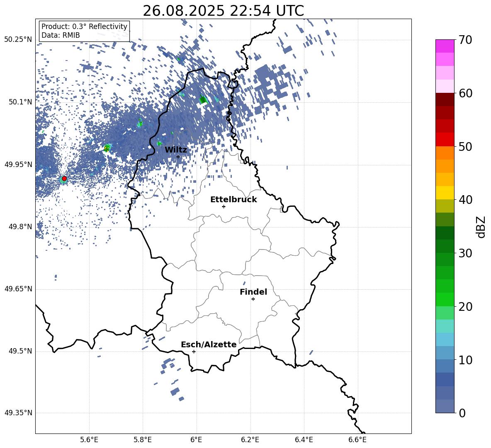Screen dimensions: 491x448
Task: Click the red radar location dot
Action: pyautogui.click(x=64, y=179)
